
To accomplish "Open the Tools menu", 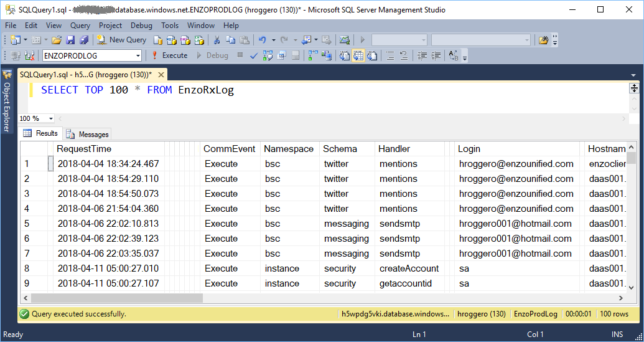I will point(170,26).
